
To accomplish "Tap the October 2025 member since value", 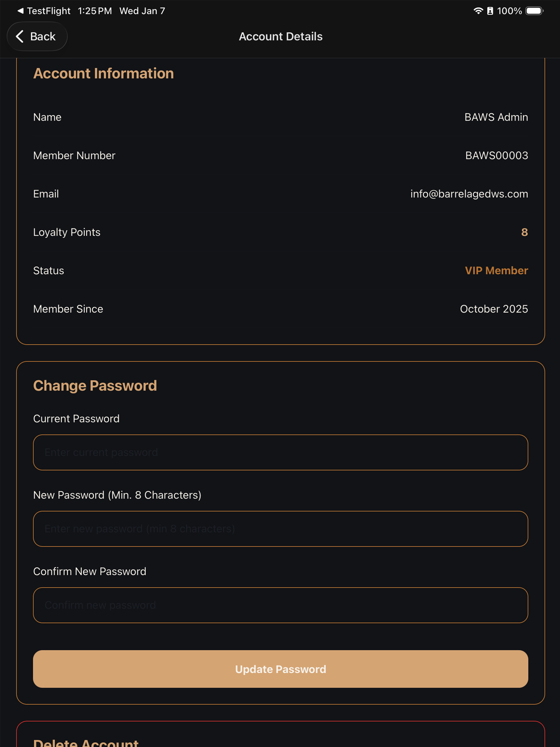I will tap(494, 309).
